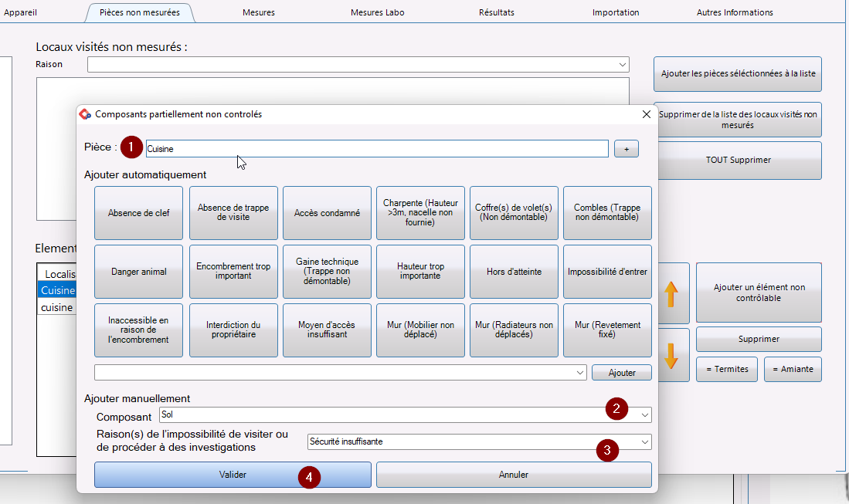Image resolution: width=849 pixels, height=504 pixels.
Task: Click Valider to confirm
Action: click(233, 475)
